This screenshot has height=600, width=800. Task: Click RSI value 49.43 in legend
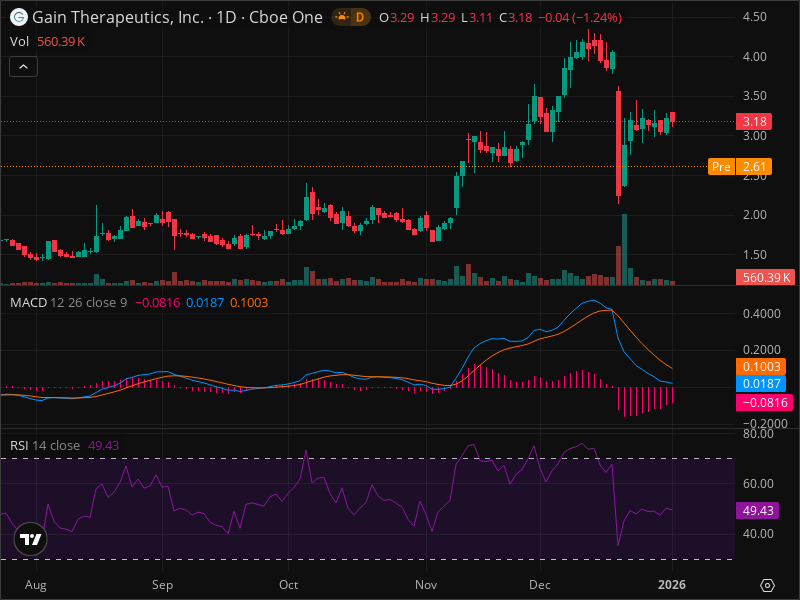(x=104, y=445)
